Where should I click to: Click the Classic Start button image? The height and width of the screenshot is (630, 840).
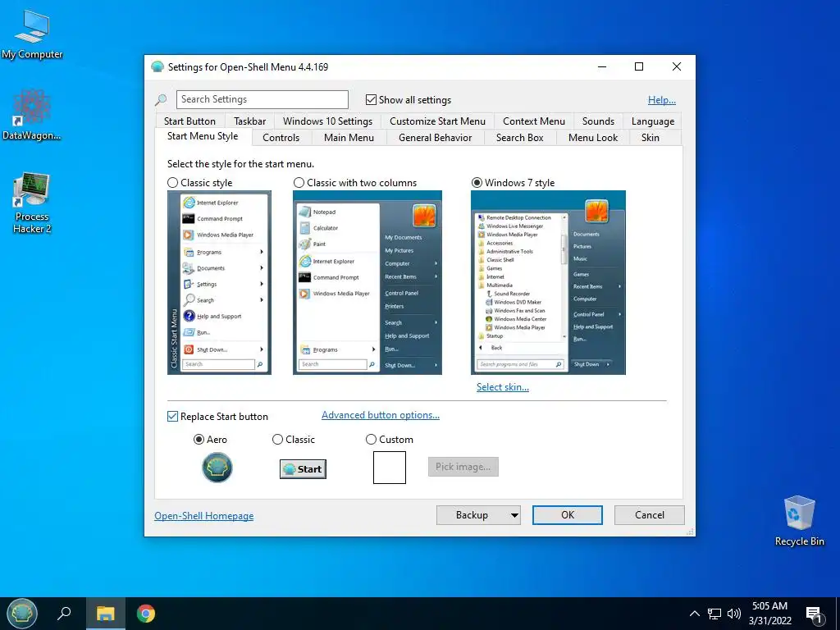[x=303, y=468]
